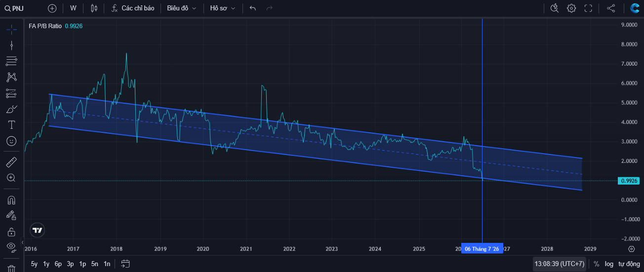Click the 2018 label on time axis
This screenshot has width=644, height=272.
pyautogui.click(x=117, y=249)
